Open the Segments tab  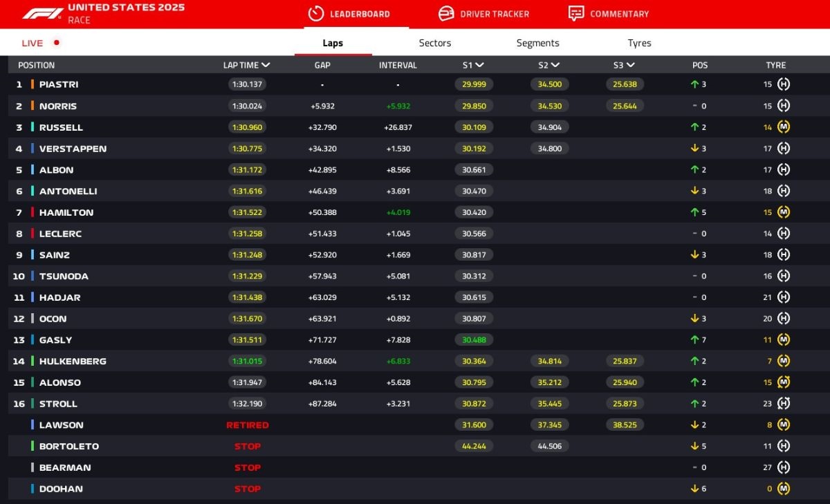pyautogui.click(x=537, y=43)
